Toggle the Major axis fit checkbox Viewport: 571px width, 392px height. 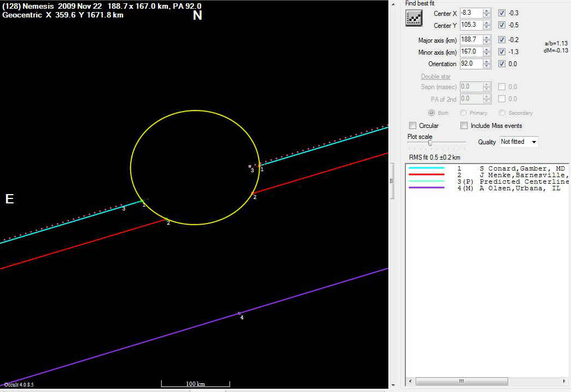coord(502,40)
